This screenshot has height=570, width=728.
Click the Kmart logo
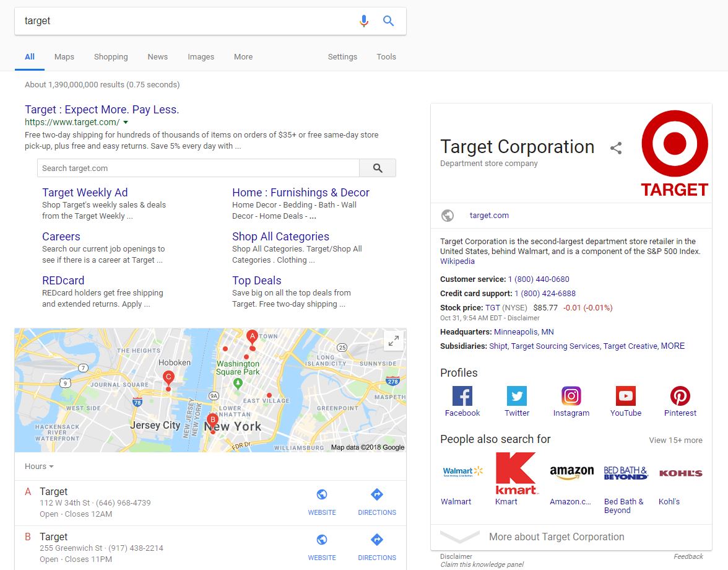coord(517,473)
